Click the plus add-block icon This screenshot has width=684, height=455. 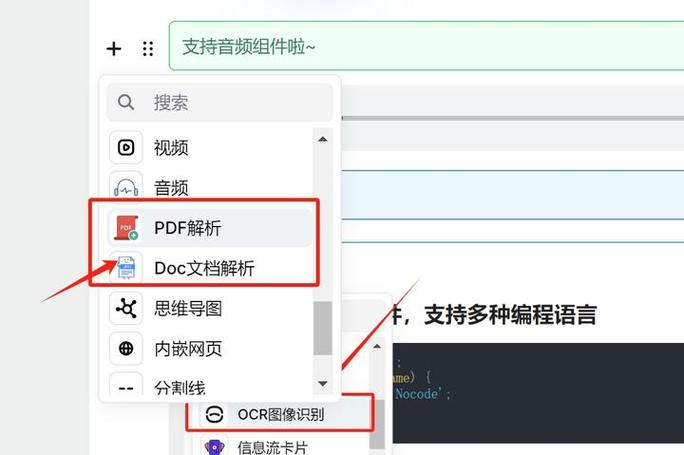click(x=114, y=48)
